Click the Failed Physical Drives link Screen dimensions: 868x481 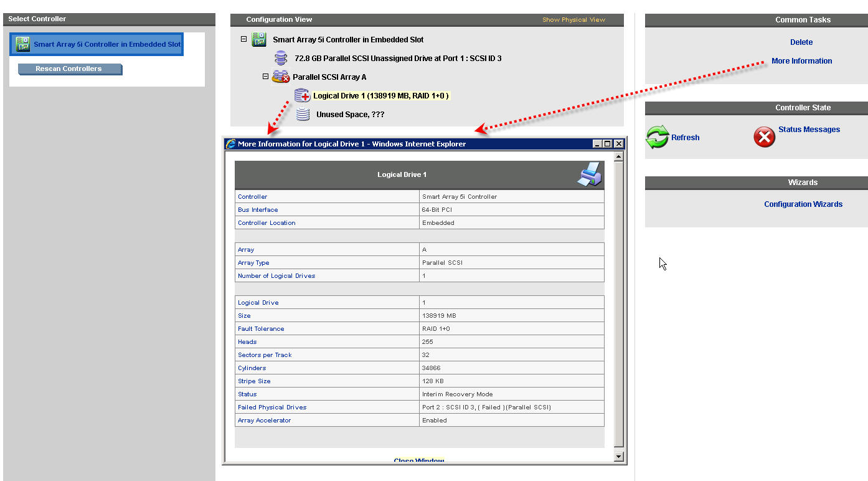coord(272,407)
